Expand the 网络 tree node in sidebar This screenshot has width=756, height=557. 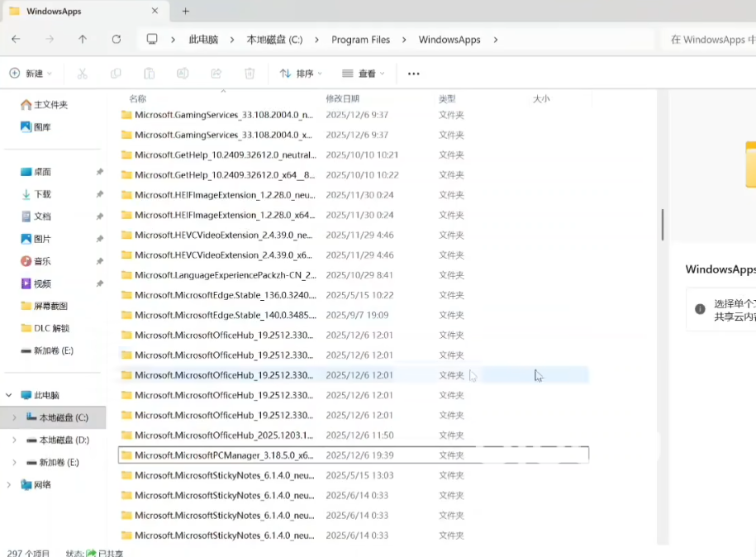pyautogui.click(x=9, y=484)
